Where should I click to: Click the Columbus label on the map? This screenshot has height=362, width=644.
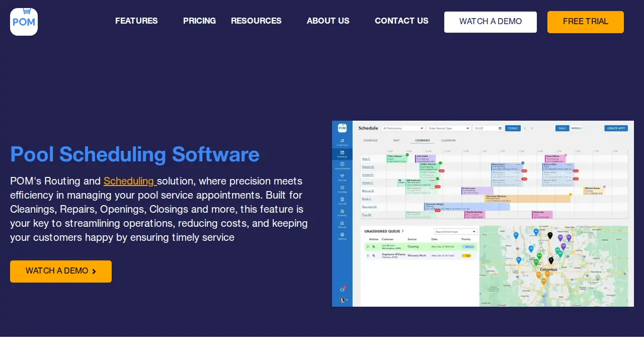pos(548,269)
